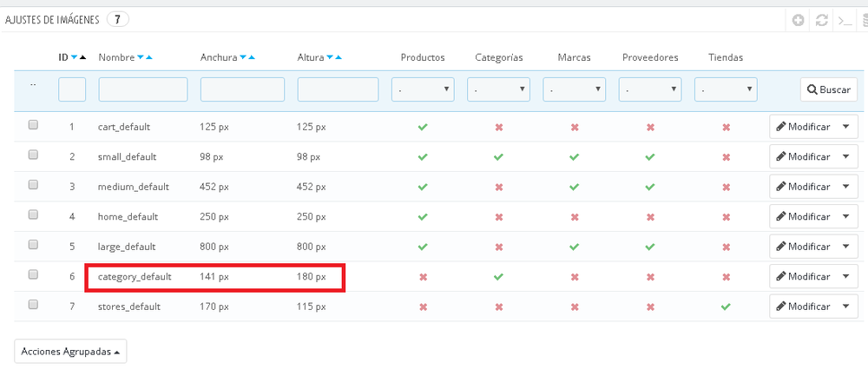This screenshot has height=376, width=868.
Task: Toggle Proveedores status for large_default
Action: pyautogui.click(x=650, y=247)
